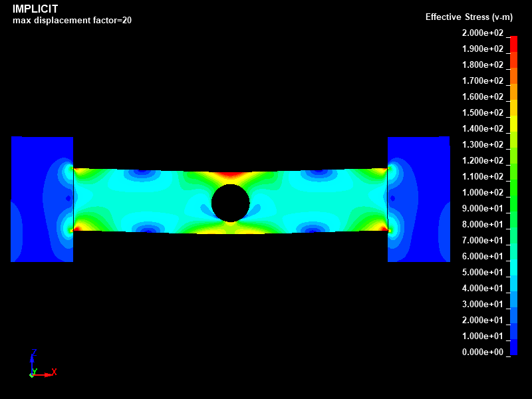Pick the red hotspot at plate's bottom-right corner

(384, 228)
